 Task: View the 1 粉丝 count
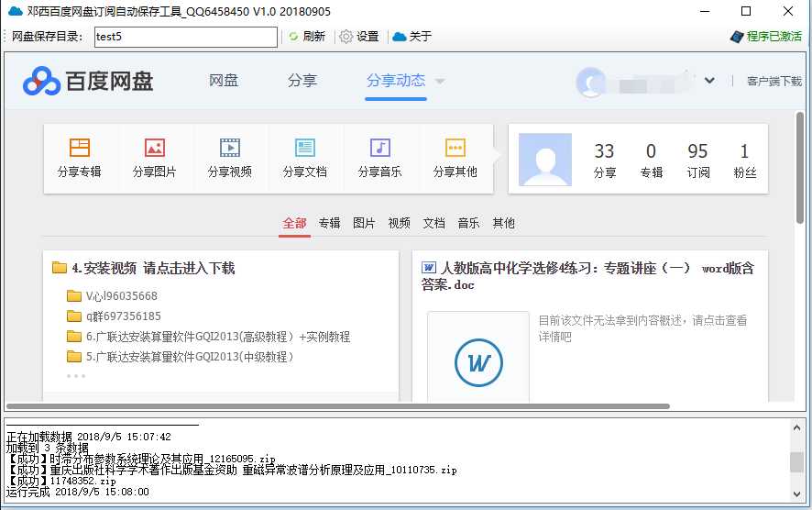click(x=745, y=161)
